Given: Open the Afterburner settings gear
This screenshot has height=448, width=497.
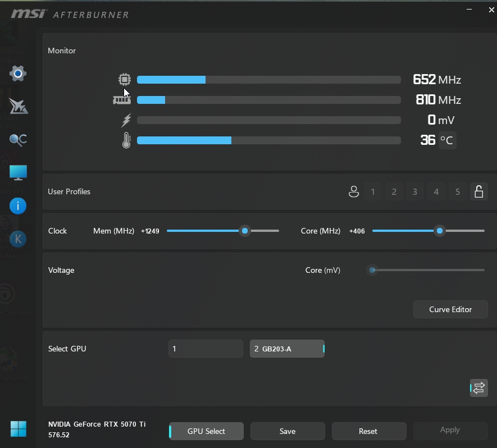Looking at the screenshot, I should point(18,74).
